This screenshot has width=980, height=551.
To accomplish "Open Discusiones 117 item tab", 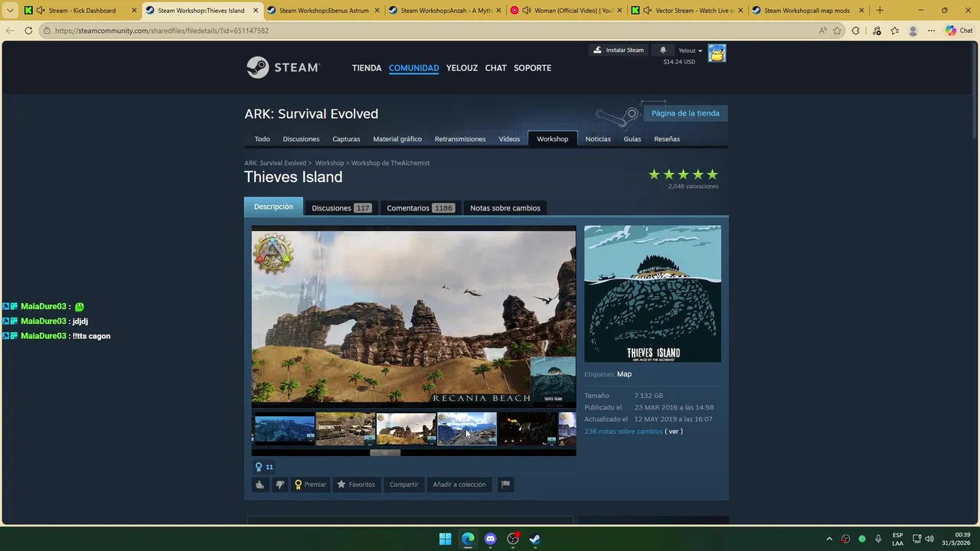I will click(x=341, y=207).
